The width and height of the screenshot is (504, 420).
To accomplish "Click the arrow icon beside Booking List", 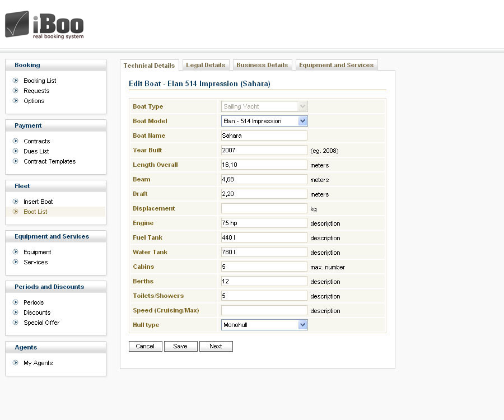I will tap(16, 81).
